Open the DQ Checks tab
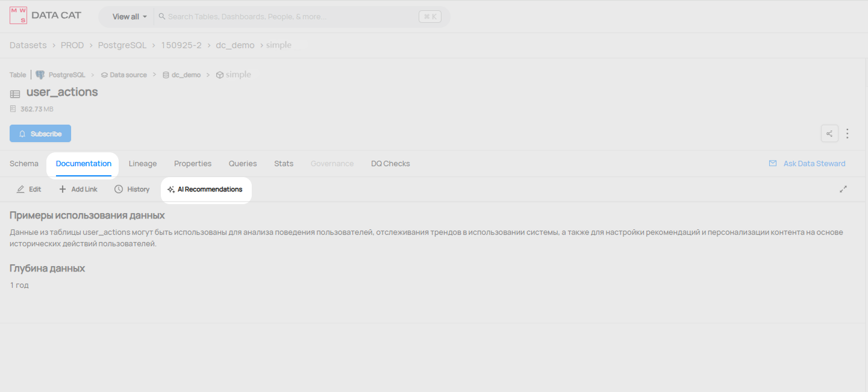Viewport: 868px width, 392px height. point(390,164)
